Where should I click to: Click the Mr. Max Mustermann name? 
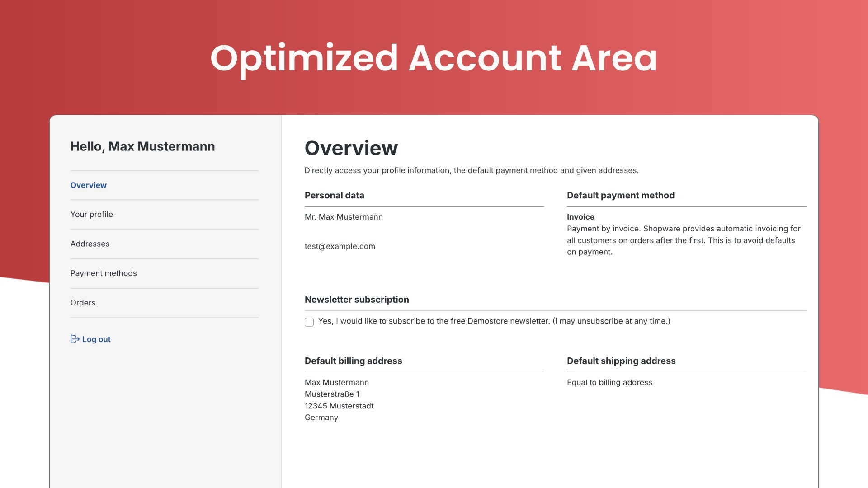tap(344, 217)
